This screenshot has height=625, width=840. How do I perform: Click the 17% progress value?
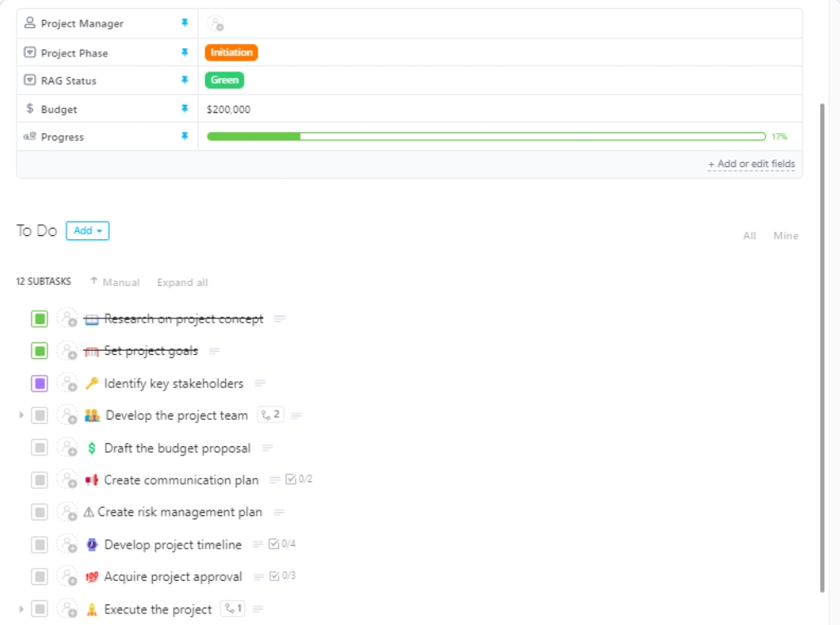[x=779, y=136]
